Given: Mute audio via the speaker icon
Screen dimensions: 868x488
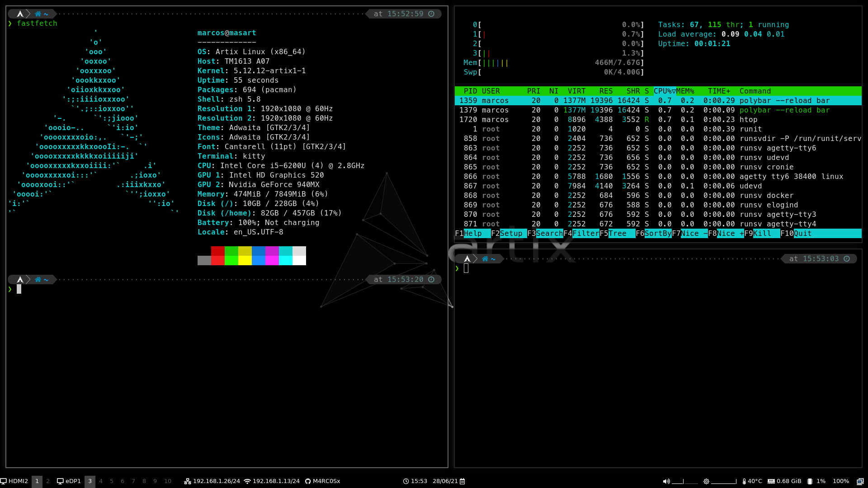Looking at the screenshot, I should pyautogui.click(x=666, y=481).
